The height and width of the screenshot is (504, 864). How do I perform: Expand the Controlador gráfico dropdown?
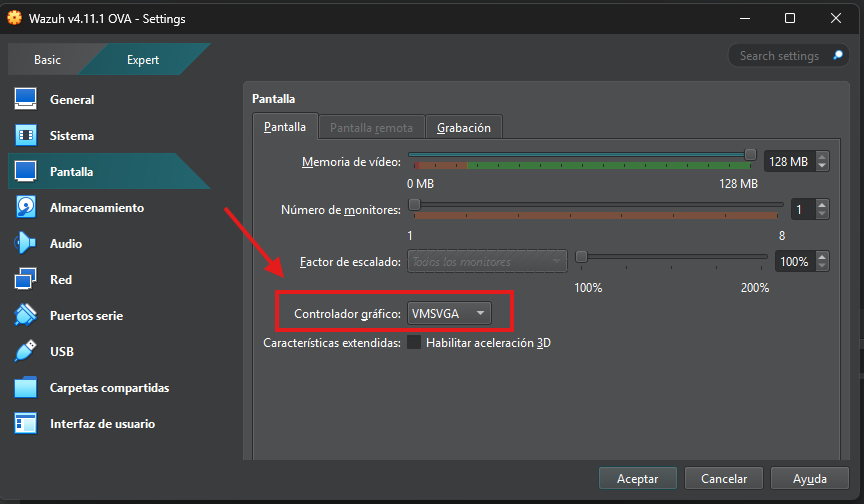(x=449, y=314)
